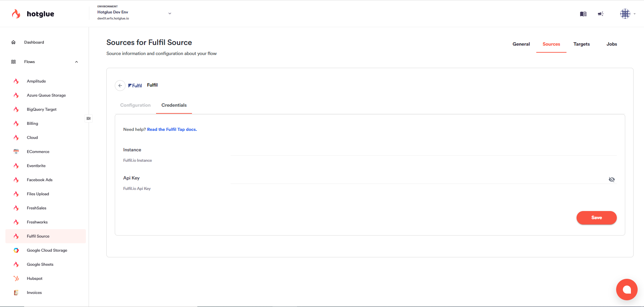Click the hotglue flame logo
Image resolution: width=644 pixels, height=307 pixels.
point(16,14)
